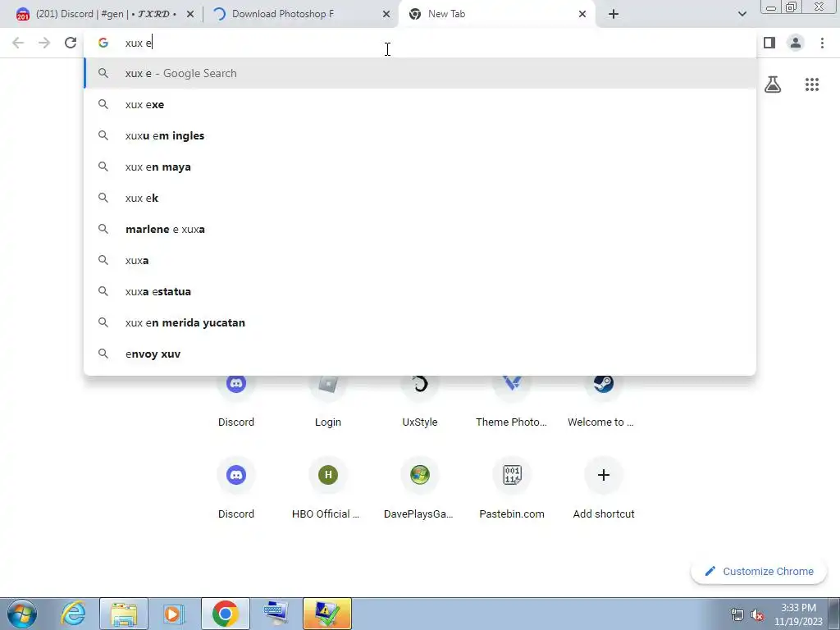
Task: Select the New Tab tab
Action: (x=498, y=14)
